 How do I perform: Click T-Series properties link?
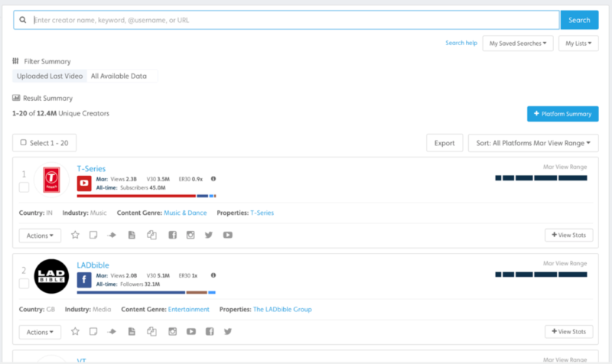pos(262,213)
